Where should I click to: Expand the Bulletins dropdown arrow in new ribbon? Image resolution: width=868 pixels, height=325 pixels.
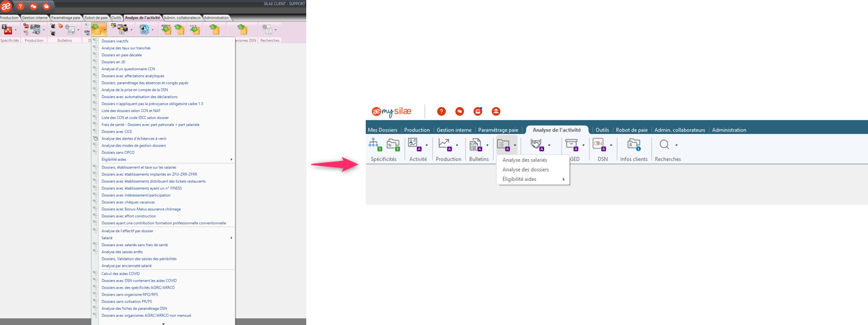[x=487, y=145]
